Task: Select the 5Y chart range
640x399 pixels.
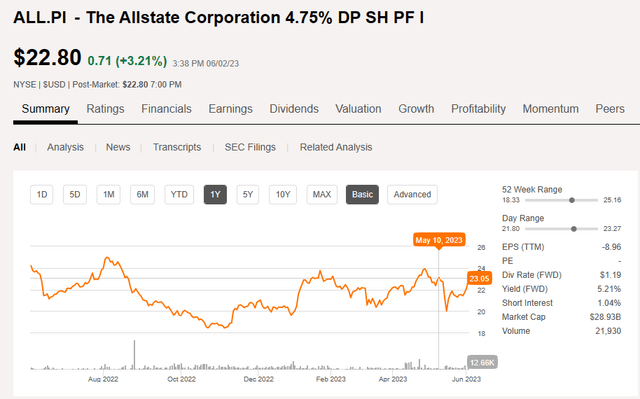Action: tap(248, 195)
